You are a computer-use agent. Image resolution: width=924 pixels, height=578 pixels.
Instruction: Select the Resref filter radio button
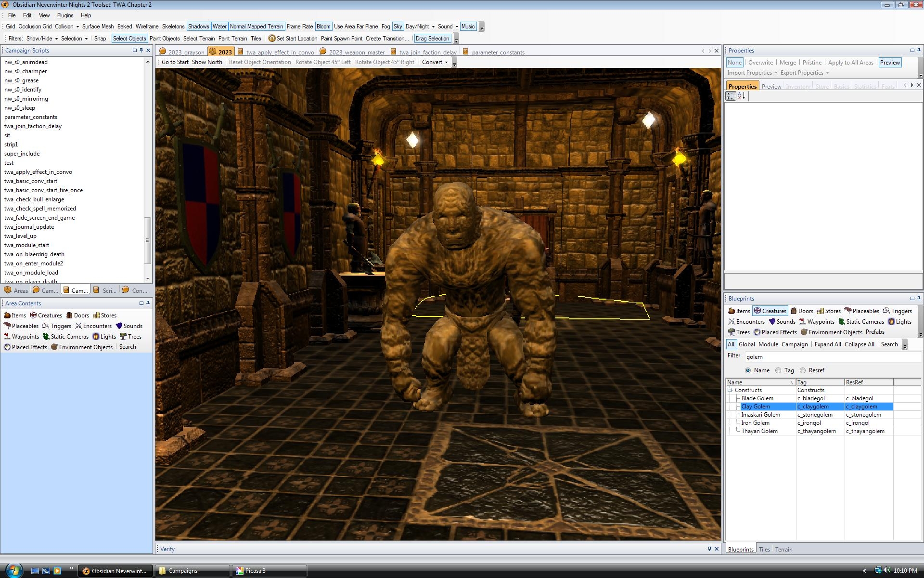point(803,370)
